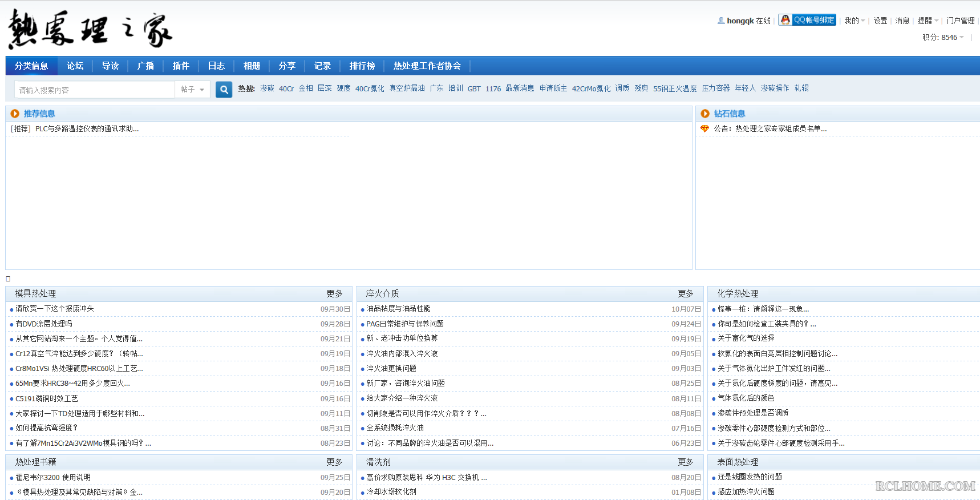Click 更多 in 模具热处理 section

point(334,293)
